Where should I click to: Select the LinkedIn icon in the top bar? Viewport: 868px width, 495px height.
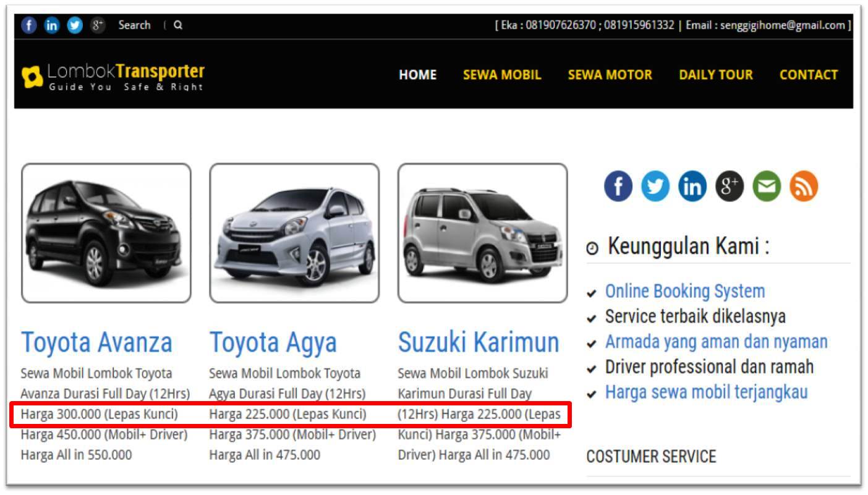pyautogui.click(x=52, y=25)
